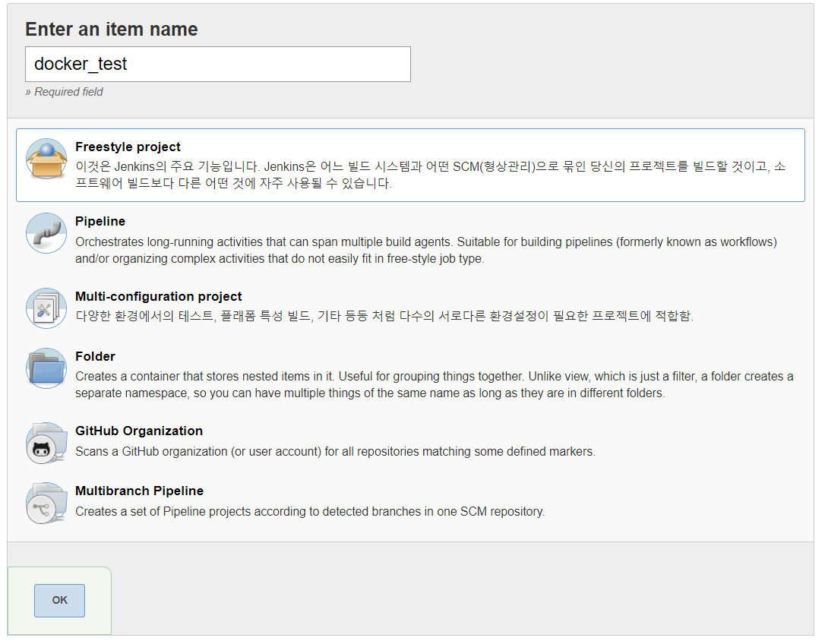Click the Freestyle project box icon
The image size is (825, 644).
(x=46, y=159)
